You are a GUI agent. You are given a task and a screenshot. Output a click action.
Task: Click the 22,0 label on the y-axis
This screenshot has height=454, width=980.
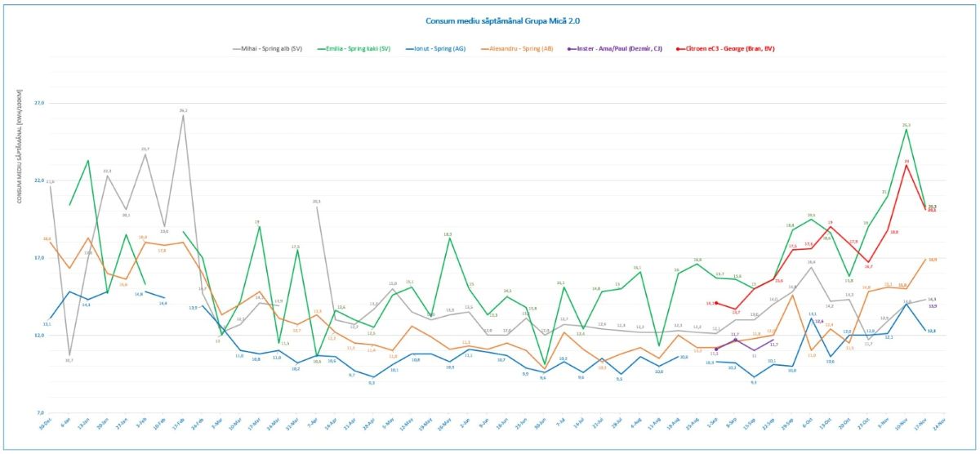click(x=38, y=180)
